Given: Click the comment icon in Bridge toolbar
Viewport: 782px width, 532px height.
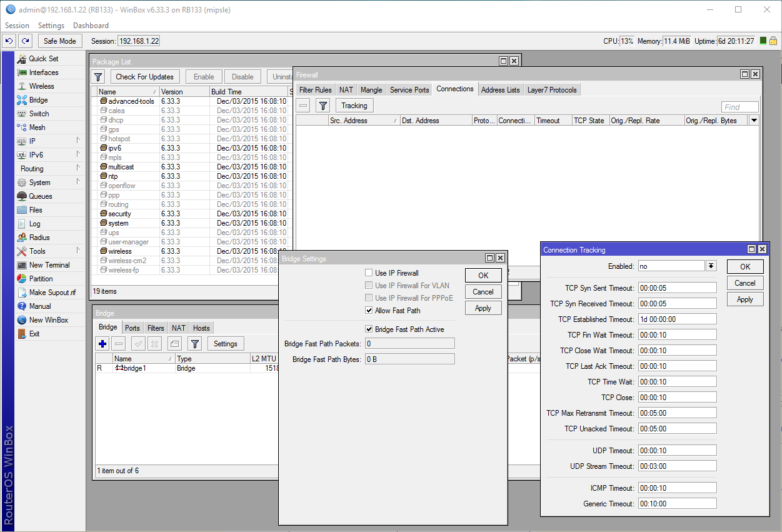Looking at the screenshot, I should pos(175,344).
